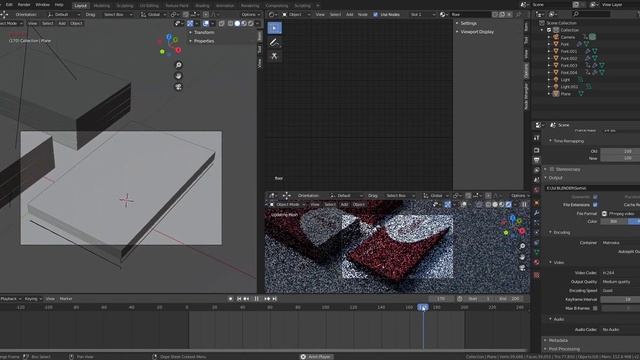Toggle snapping magnet in viewport header
The image size is (640, 360).
coord(186,14)
